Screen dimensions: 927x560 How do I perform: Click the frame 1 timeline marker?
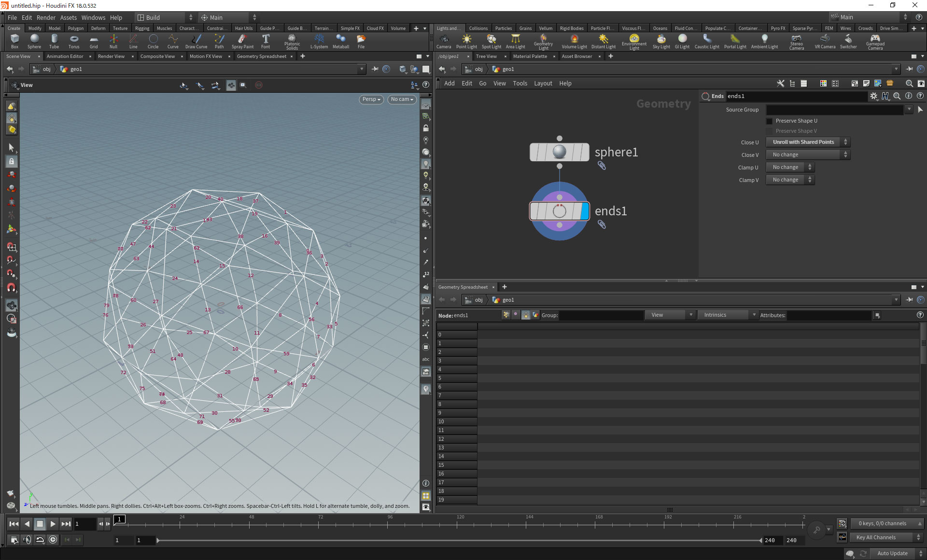point(120,519)
